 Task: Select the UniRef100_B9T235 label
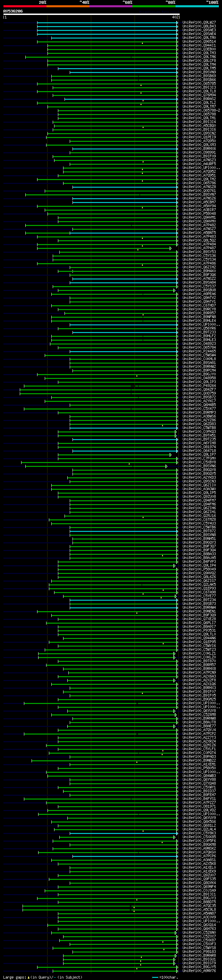coord(199,439)
